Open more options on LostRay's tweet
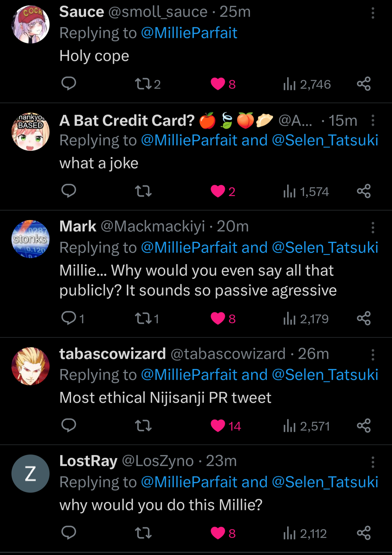Viewport: 392px width, 555px height. 373,462
